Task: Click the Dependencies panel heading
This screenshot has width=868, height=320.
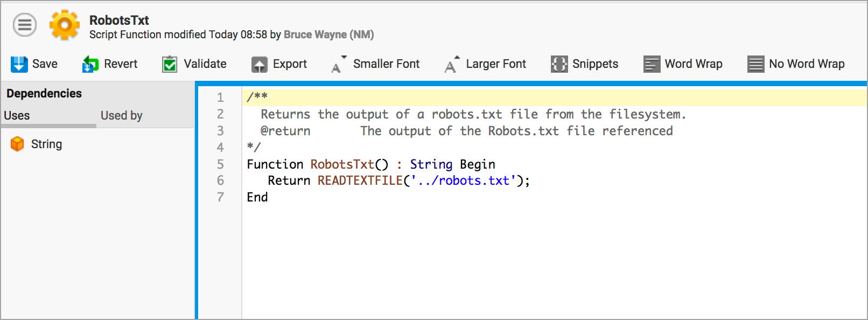Action: tap(44, 93)
